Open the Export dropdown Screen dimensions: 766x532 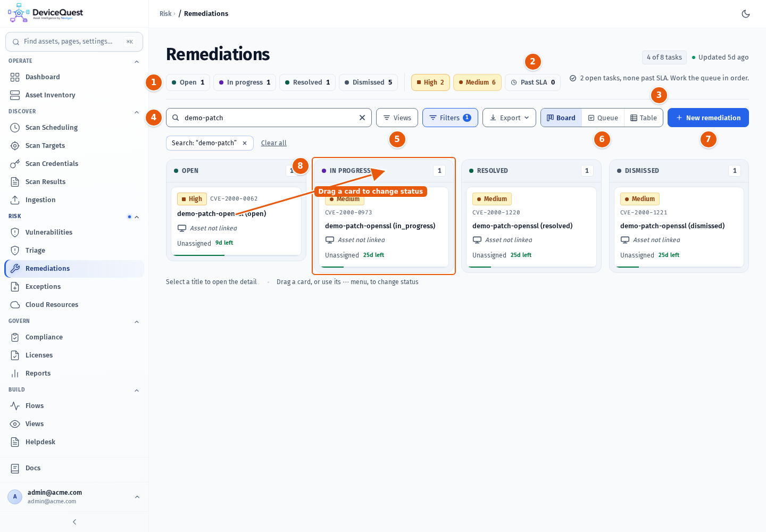pos(509,118)
